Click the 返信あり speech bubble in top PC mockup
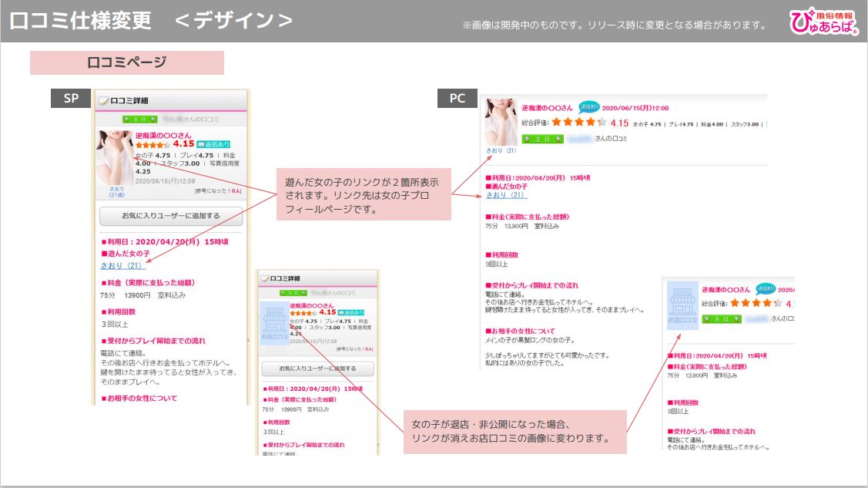 588,107
